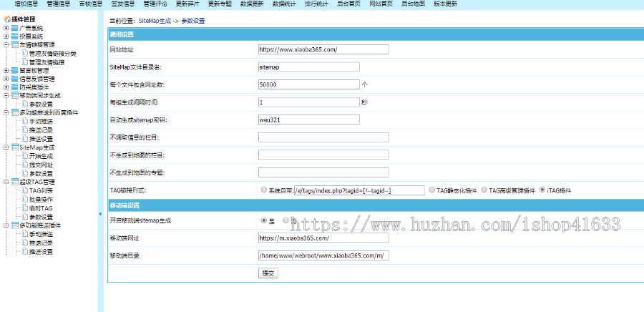Choose 是 for mobile sitemap generation

263,220
